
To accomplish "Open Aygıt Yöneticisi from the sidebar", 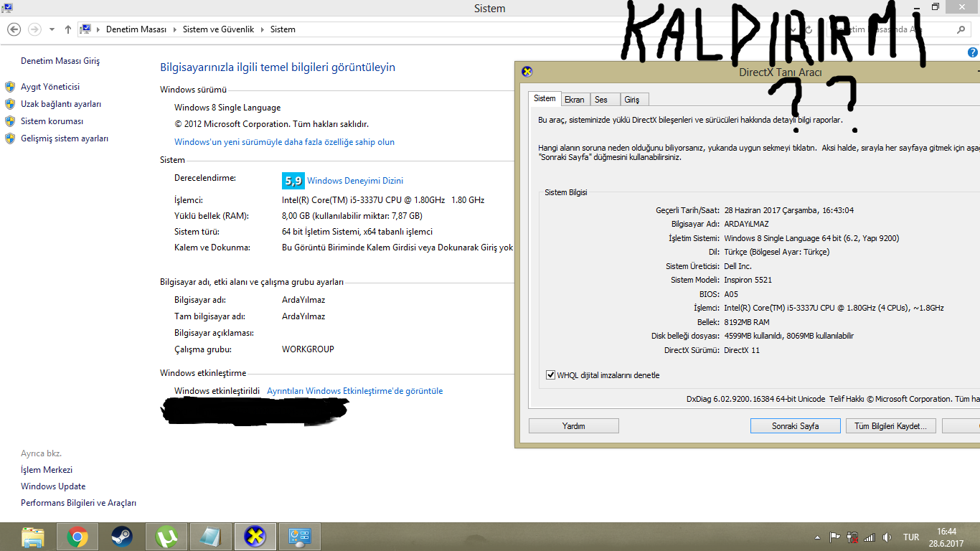I will [x=50, y=87].
